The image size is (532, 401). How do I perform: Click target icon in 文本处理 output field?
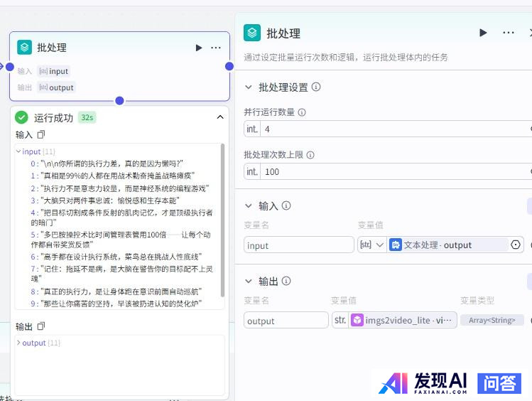(516, 245)
